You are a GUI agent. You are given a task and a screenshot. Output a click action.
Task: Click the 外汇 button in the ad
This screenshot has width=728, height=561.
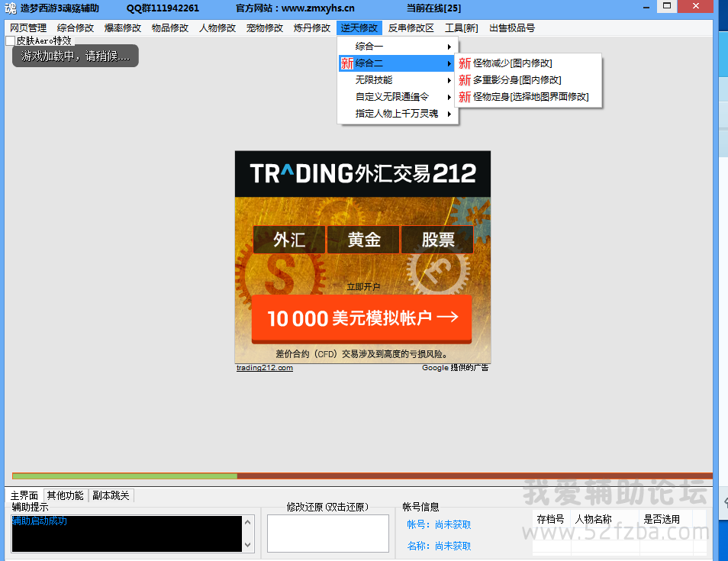coord(288,240)
